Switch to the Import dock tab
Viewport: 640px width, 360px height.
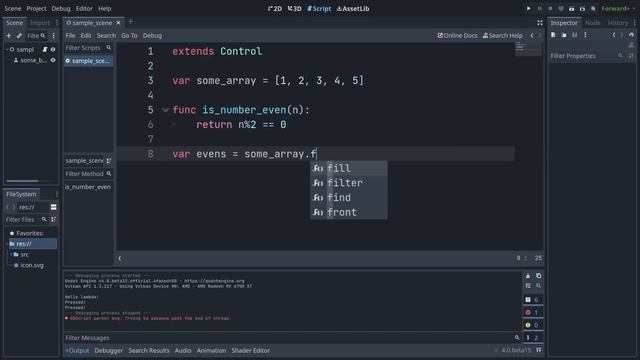click(x=40, y=23)
